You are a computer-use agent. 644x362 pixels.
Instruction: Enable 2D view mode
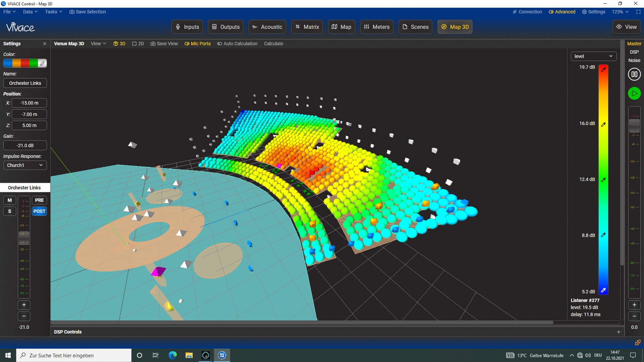138,44
